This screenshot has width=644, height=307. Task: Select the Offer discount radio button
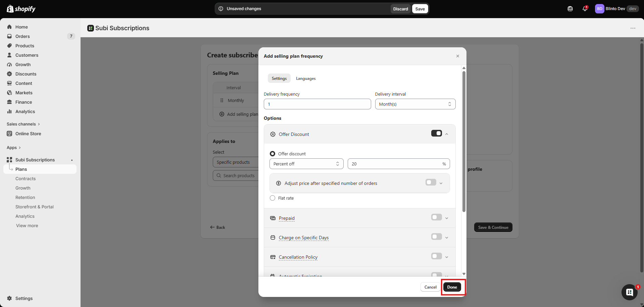(x=273, y=154)
